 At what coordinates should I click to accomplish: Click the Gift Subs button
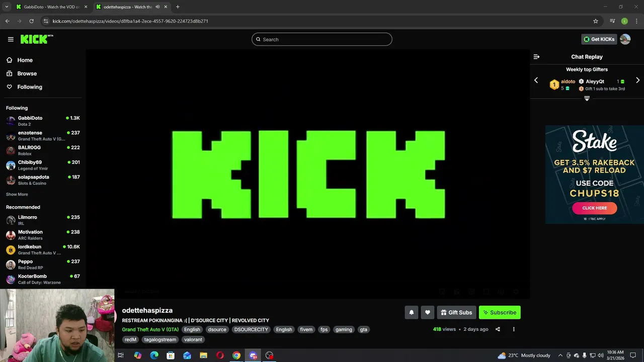(x=456, y=312)
